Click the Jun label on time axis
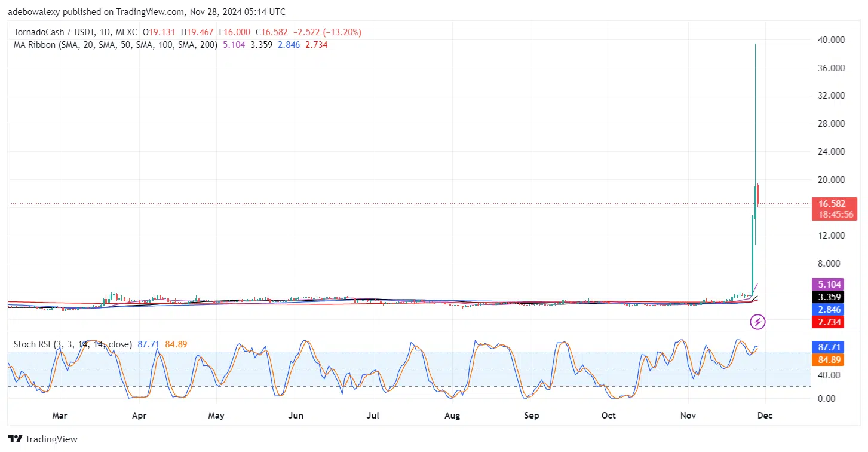Image resolution: width=868 pixels, height=452 pixels. coord(295,416)
